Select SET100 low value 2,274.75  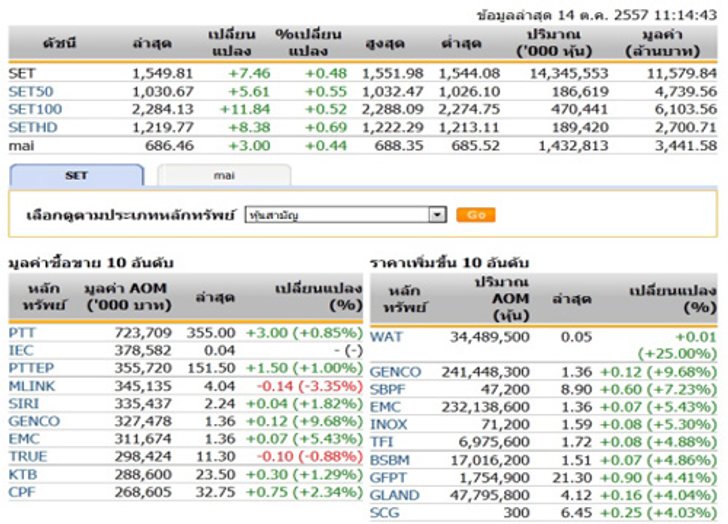[469, 110]
